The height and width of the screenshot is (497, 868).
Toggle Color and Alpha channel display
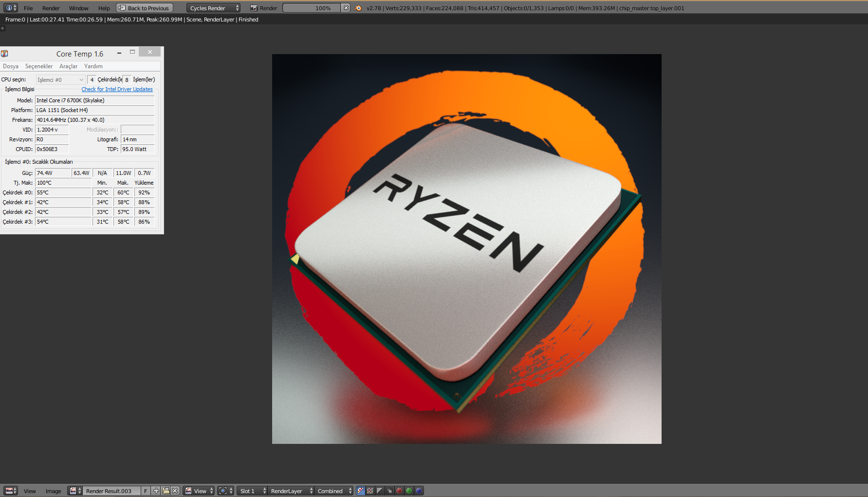361,491
